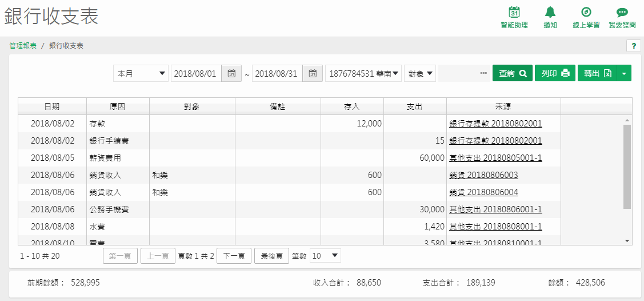This screenshot has width=644, height=301.
Task: Click the 上一頁 previous page button
Action: click(x=158, y=256)
